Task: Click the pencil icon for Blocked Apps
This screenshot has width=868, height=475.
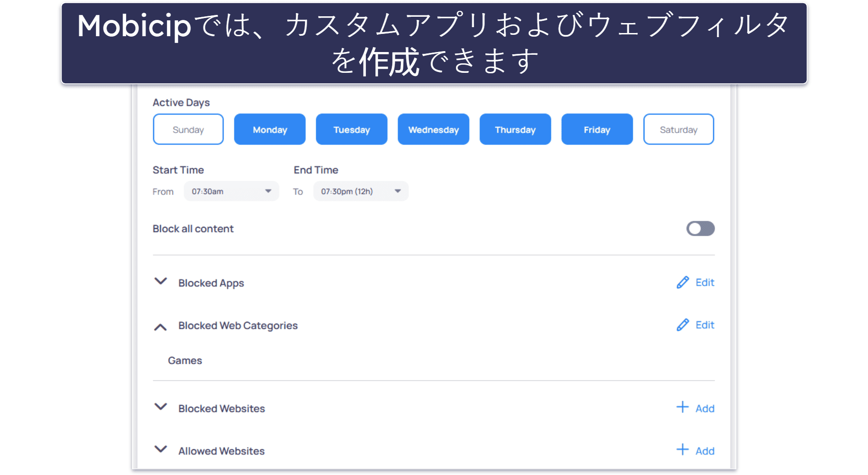Action: 683,282
